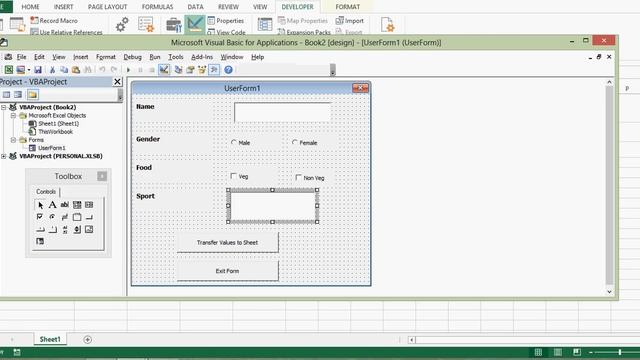Click the Controls tab in Toolbox
The width and height of the screenshot is (640, 360).
(46, 191)
